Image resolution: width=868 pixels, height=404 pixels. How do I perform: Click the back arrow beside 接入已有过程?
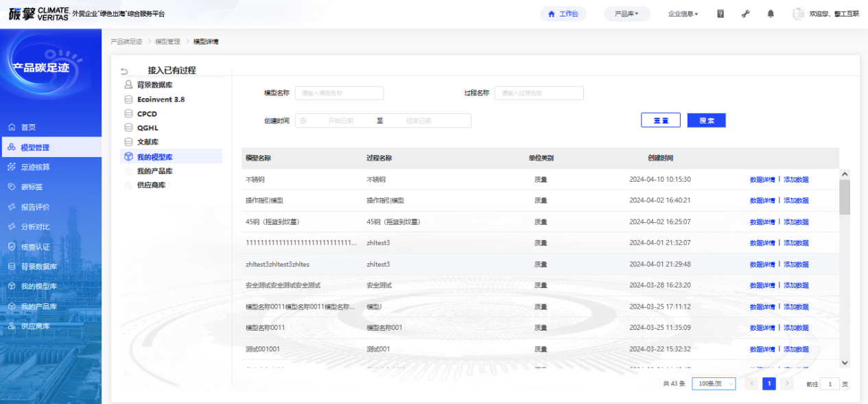[x=124, y=71]
